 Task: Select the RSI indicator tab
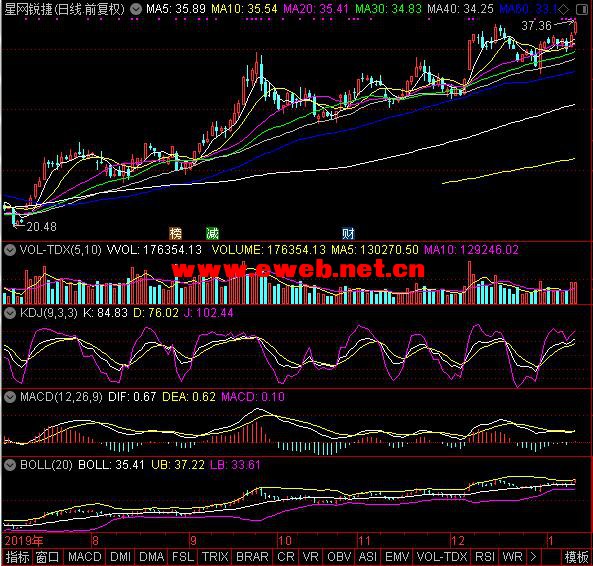pyautogui.click(x=485, y=557)
